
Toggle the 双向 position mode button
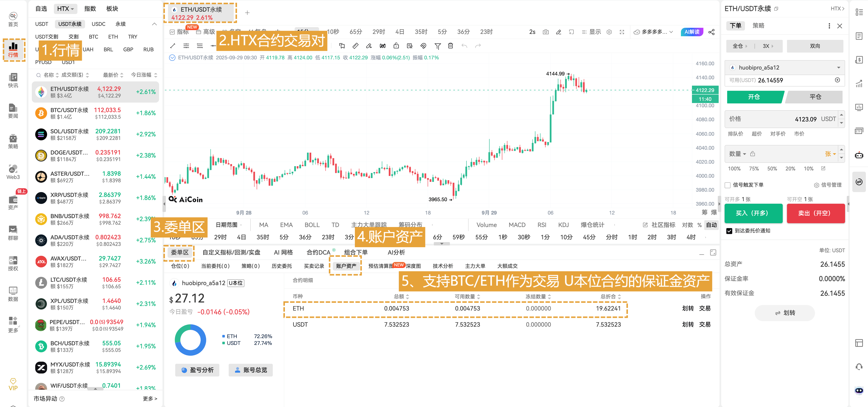click(815, 46)
